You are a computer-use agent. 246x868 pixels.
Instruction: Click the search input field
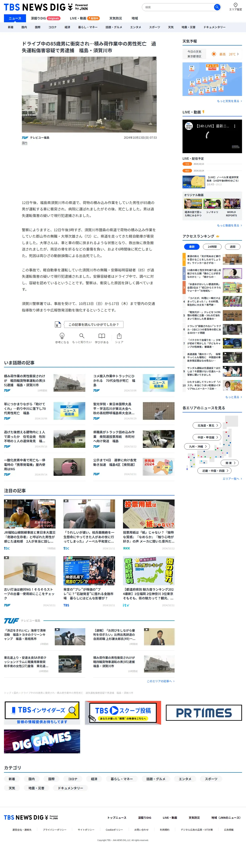(178, 7)
